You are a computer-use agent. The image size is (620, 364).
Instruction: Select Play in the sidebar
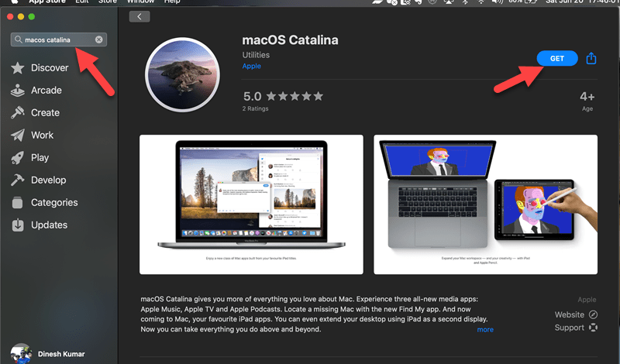[30, 158]
